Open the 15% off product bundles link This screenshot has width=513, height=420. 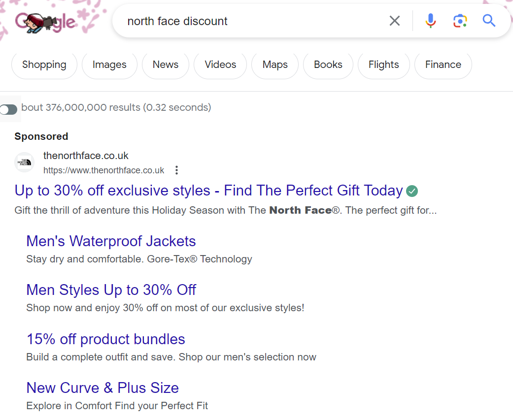point(105,339)
